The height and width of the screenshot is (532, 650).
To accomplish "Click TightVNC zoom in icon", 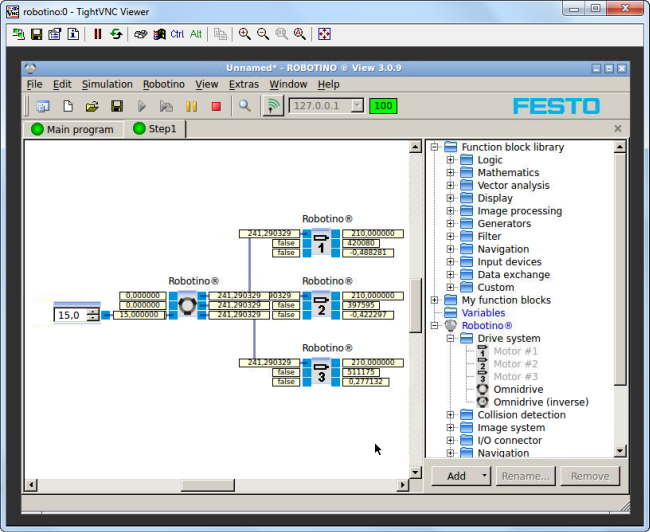I will [245, 34].
